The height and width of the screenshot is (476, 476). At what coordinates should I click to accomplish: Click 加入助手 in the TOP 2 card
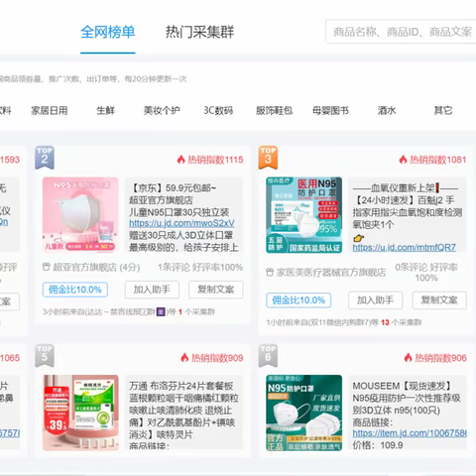click(x=152, y=290)
